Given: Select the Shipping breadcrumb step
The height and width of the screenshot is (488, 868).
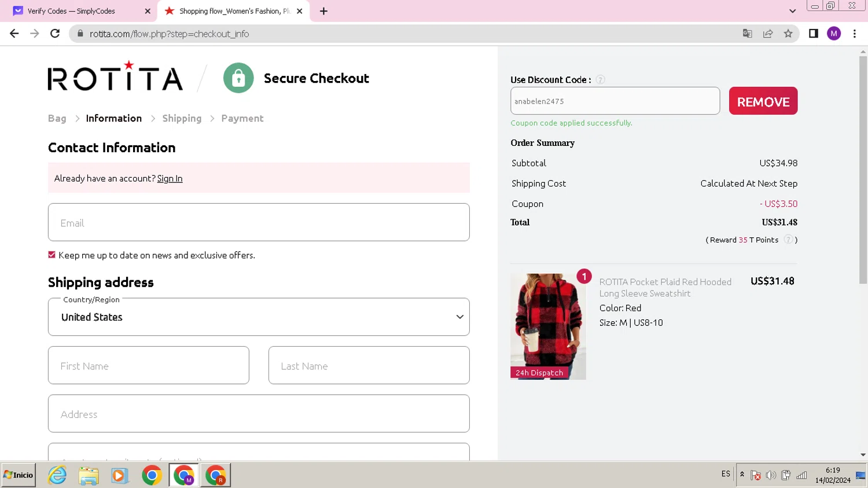Looking at the screenshot, I should pyautogui.click(x=182, y=118).
